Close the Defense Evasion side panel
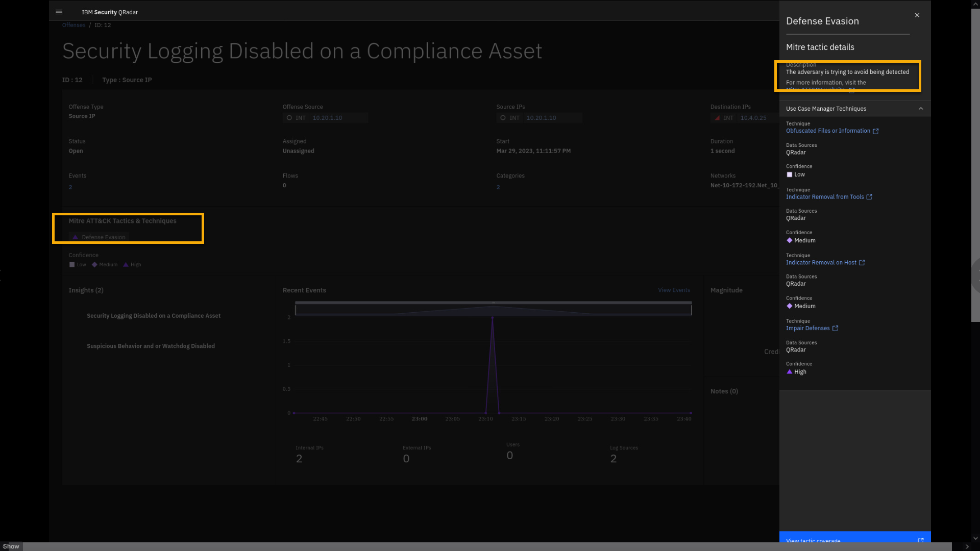The height and width of the screenshot is (551, 980). point(917,15)
